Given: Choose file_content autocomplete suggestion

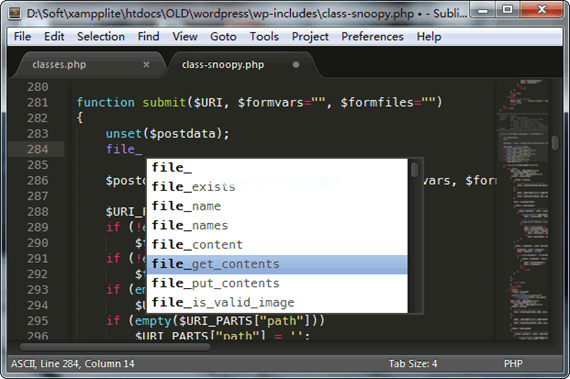Looking at the screenshot, I should pyautogui.click(x=277, y=245).
